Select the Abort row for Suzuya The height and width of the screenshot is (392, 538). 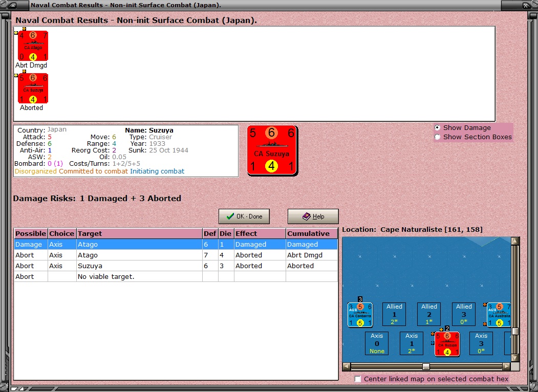click(x=176, y=266)
